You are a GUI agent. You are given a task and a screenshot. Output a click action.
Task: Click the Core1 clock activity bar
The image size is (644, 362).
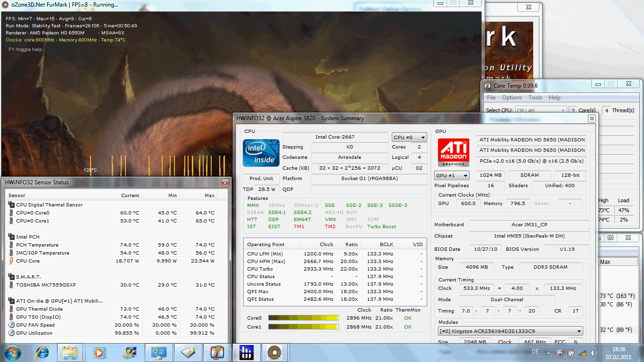tap(303, 327)
